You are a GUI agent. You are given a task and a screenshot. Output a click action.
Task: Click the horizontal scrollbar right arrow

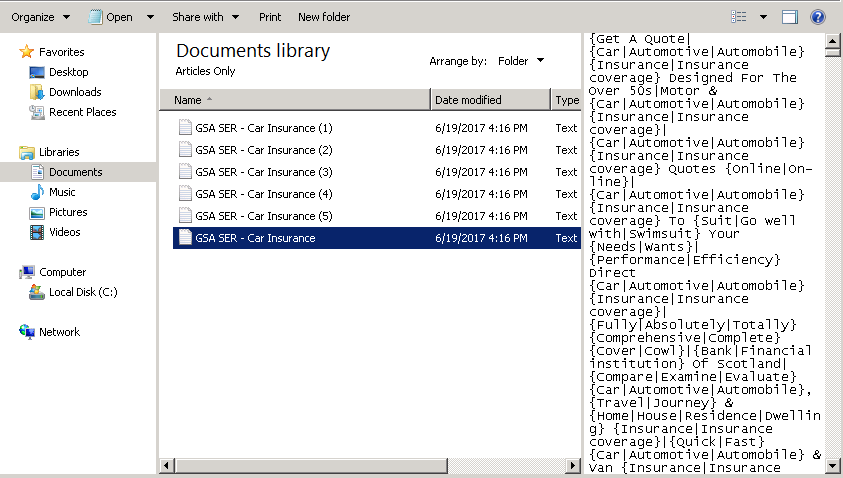pyautogui.click(x=573, y=466)
